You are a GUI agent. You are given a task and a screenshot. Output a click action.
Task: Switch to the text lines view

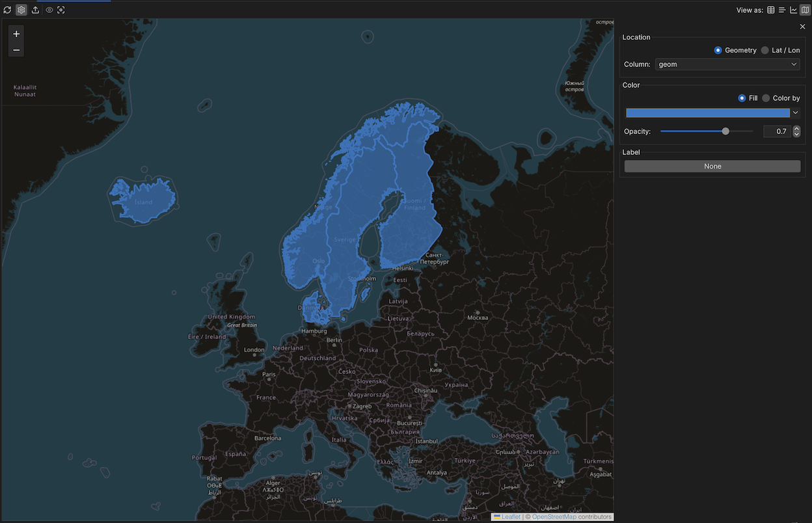782,10
